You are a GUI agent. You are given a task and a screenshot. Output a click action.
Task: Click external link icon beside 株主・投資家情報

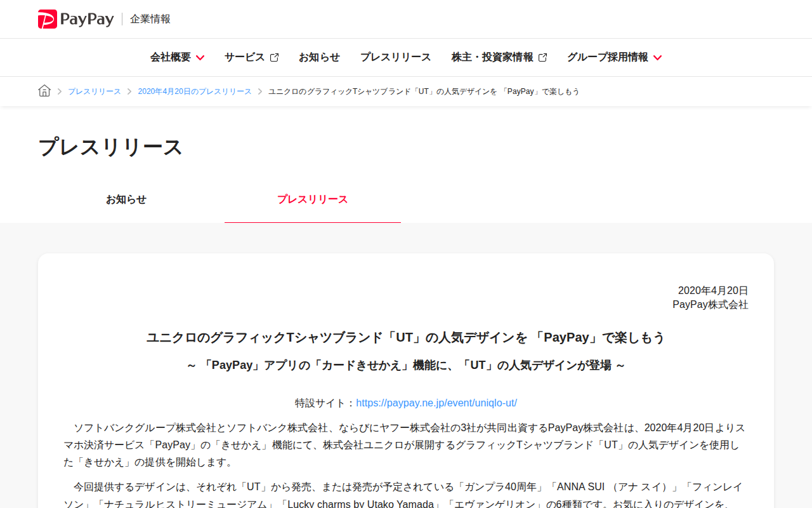pyautogui.click(x=542, y=57)
